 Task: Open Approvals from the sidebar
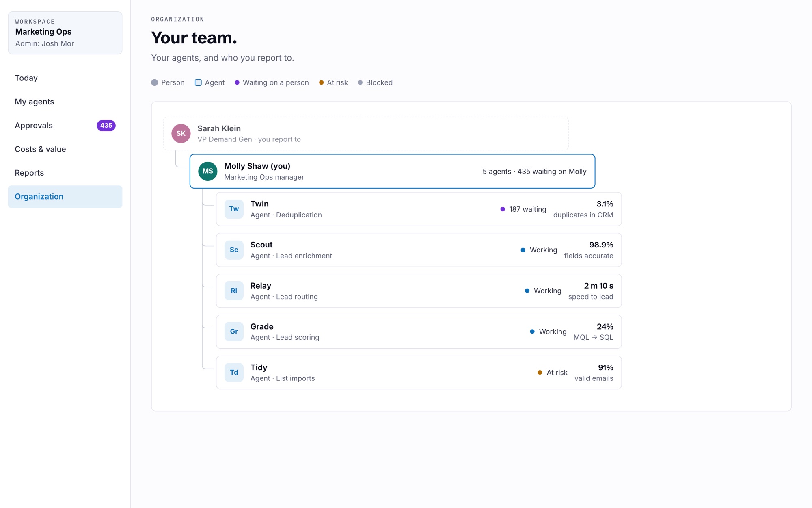point(65,126)
